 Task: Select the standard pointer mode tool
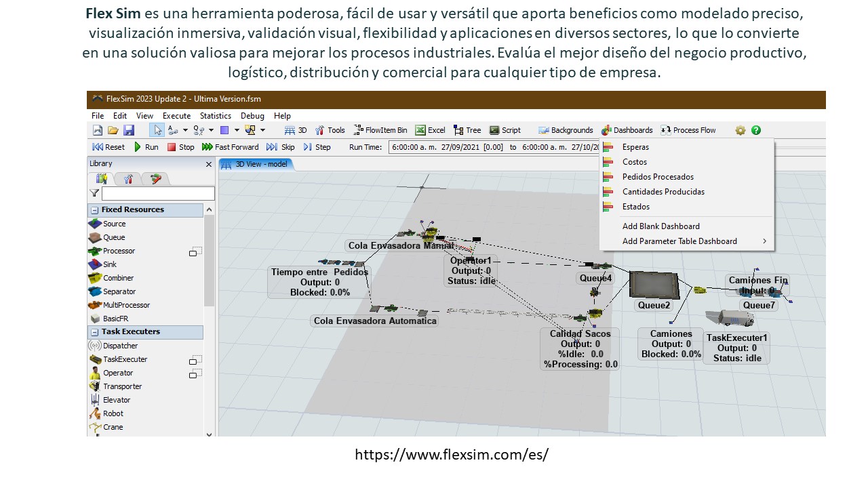tap(157, 130)
